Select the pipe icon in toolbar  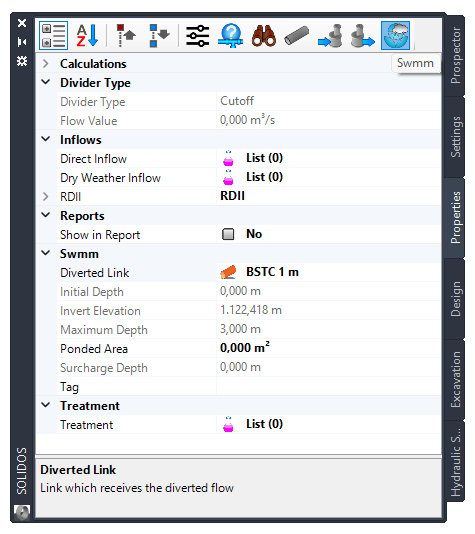tap(297, 35)
